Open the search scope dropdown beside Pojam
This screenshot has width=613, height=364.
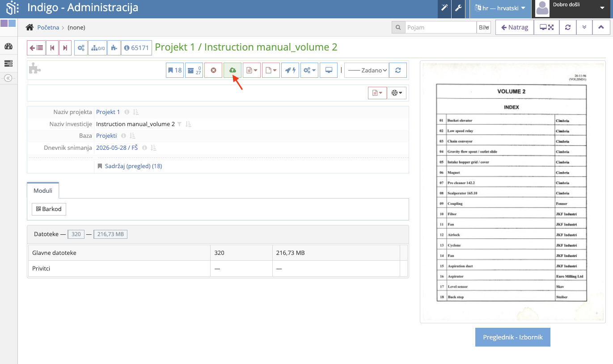(x=484, y=27)
